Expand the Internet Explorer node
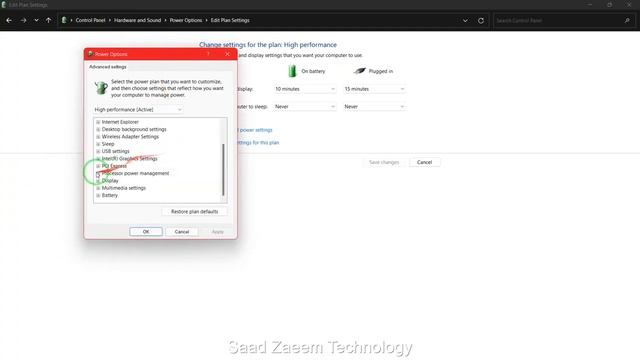The width and height of the screenshot is (640, 360). coord(98,122)
